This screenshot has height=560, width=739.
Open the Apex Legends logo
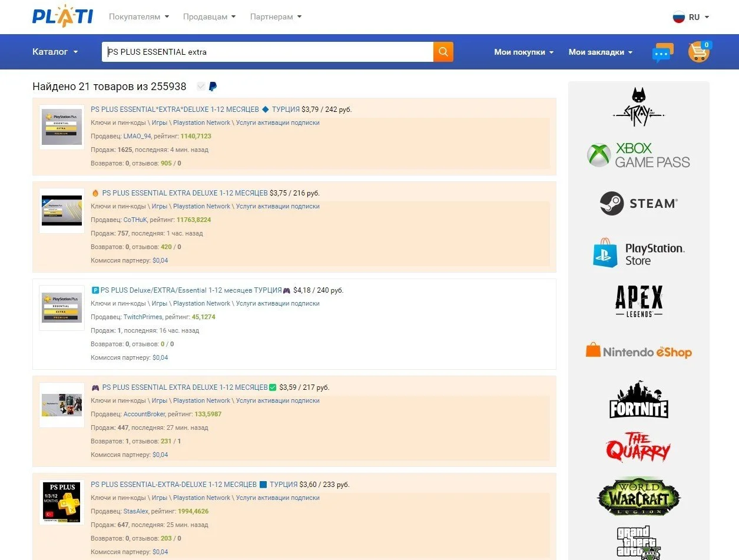[x=638, y=301]
